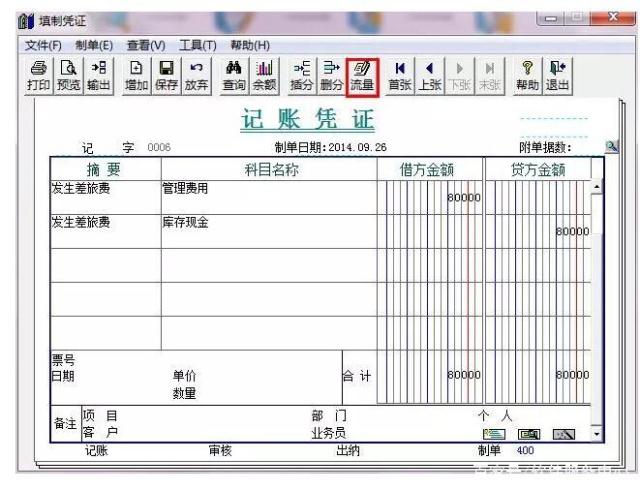Click the 合计 debit total 80000

(464, 375)
